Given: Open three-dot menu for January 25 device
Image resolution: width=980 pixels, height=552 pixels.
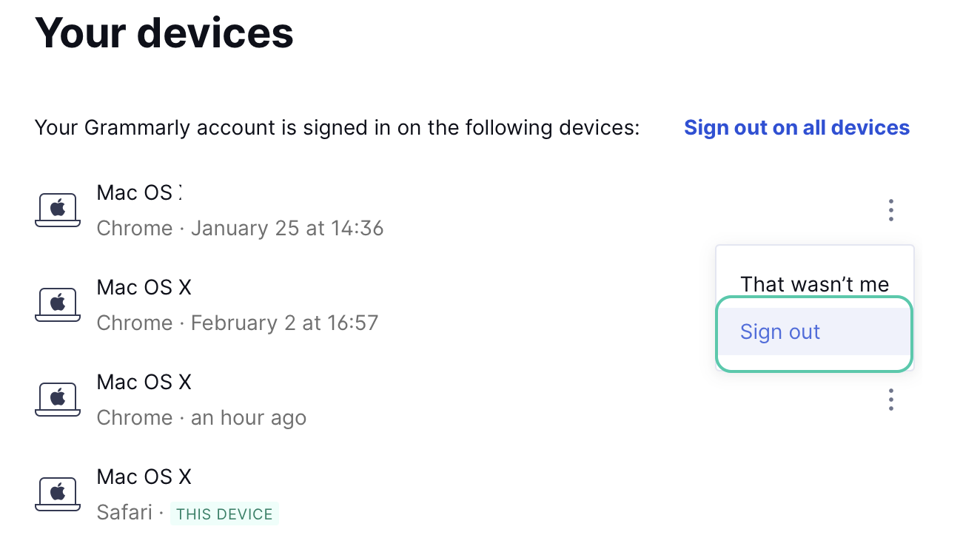Looking at the screenshot, I should pos(890,210).
